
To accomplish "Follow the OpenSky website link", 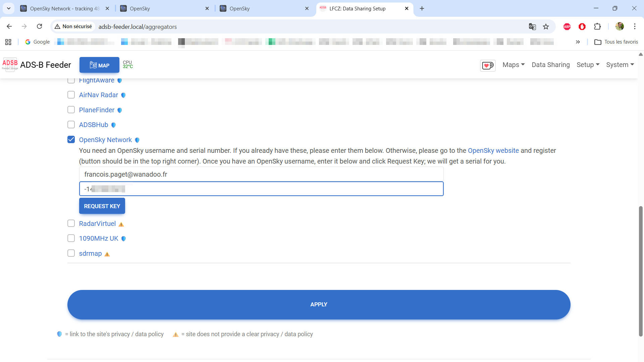I will [x=493, y=151].
